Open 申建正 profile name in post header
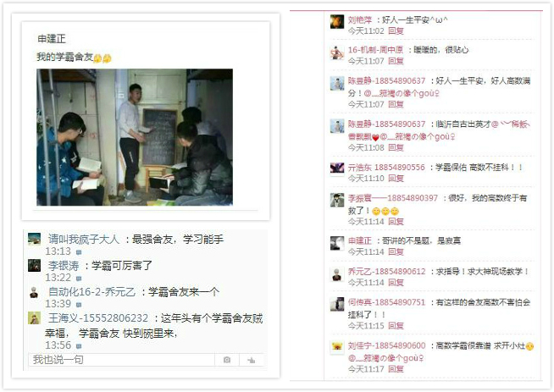 (52, 38)
